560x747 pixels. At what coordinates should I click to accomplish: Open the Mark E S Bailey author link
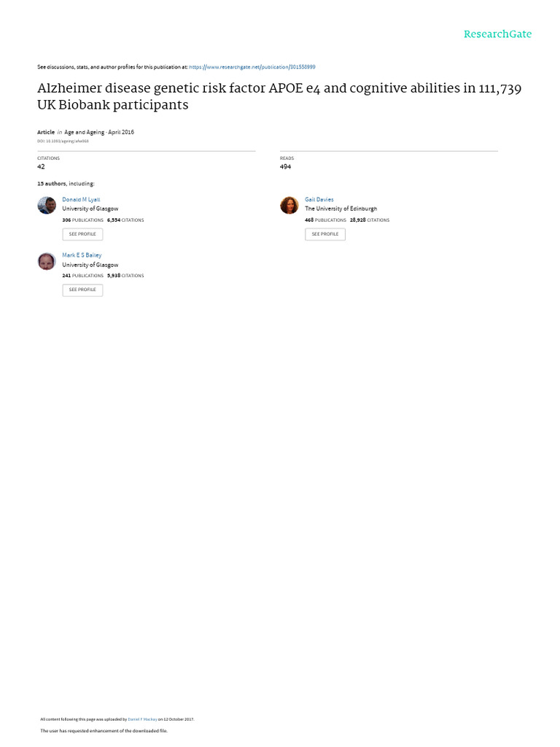82,255
